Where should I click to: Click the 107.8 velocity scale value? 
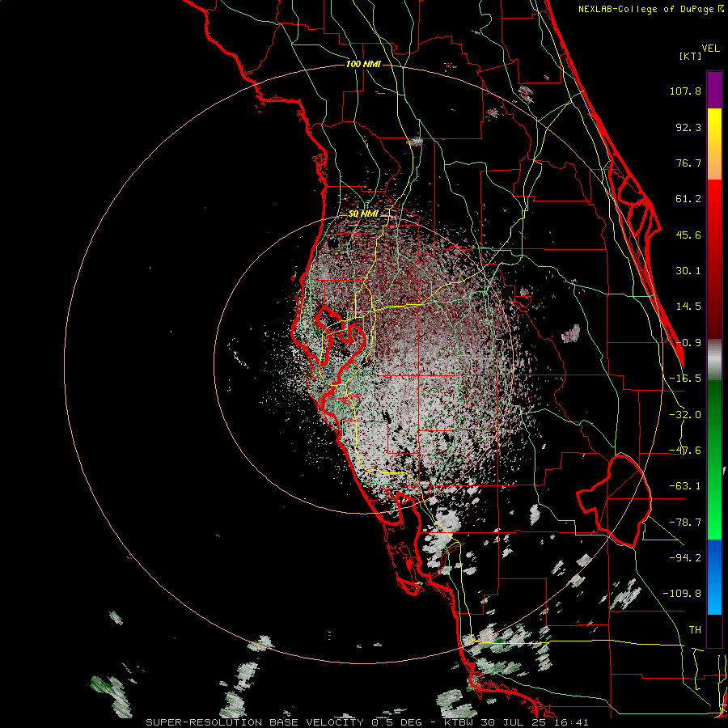point(685,91)
